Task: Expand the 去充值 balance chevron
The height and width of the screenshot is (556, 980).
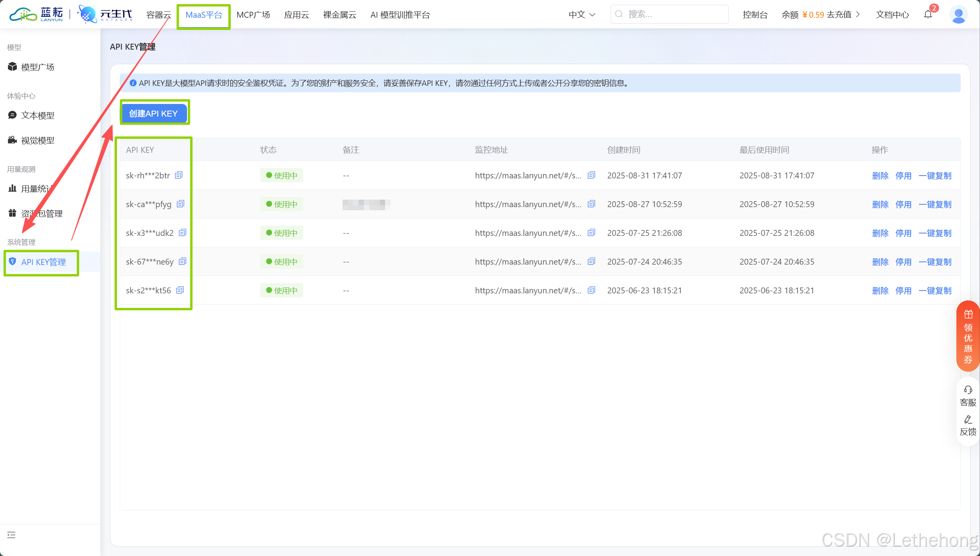Action: tap(858, 15)
